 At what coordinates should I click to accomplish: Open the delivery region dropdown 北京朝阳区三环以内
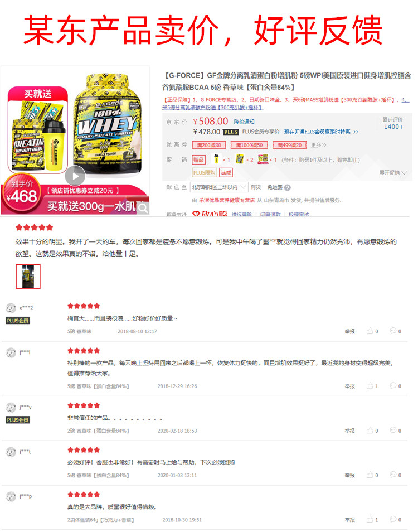click(x=218, y=187)
